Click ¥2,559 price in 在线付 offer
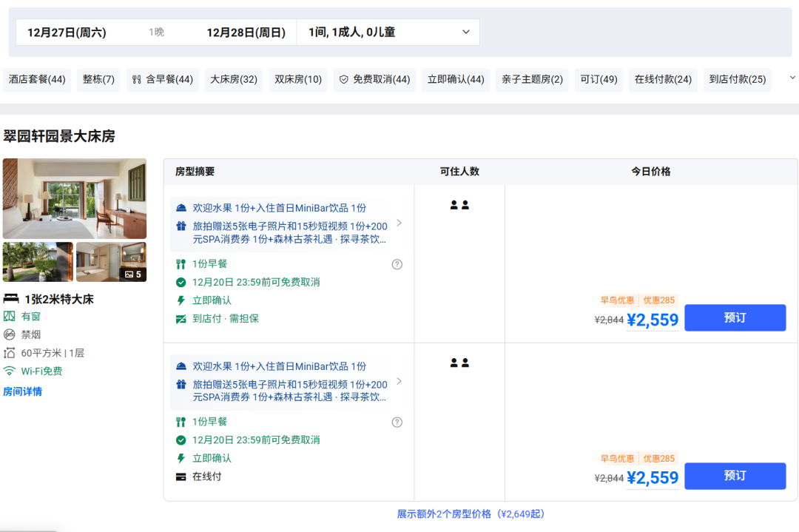This screenshot has width=799, height=532. click(x=653, y=478)
